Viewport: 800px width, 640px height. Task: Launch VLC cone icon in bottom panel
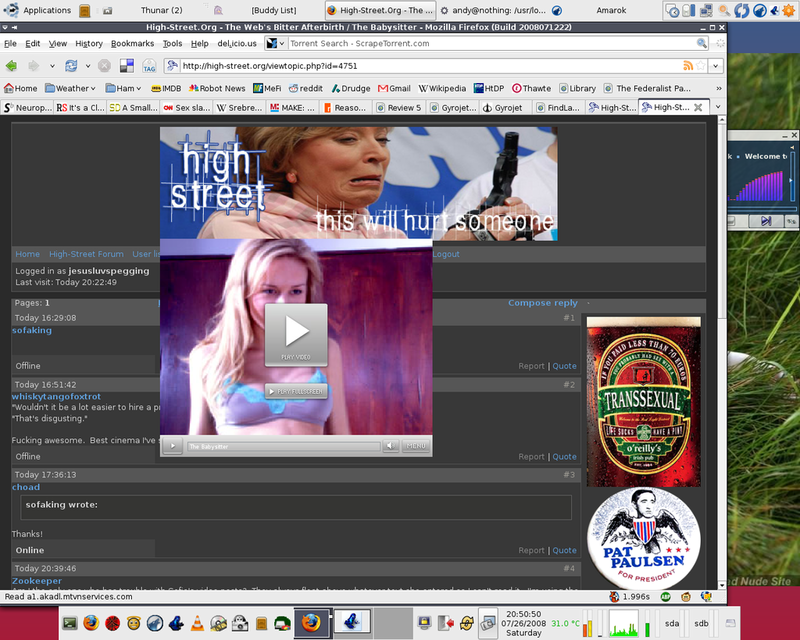[197, 623]
